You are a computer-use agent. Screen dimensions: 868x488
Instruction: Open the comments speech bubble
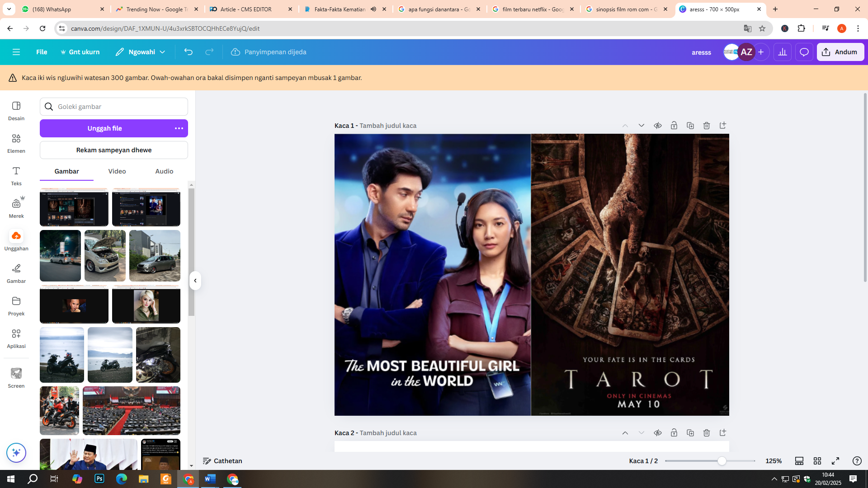[804, 52]
